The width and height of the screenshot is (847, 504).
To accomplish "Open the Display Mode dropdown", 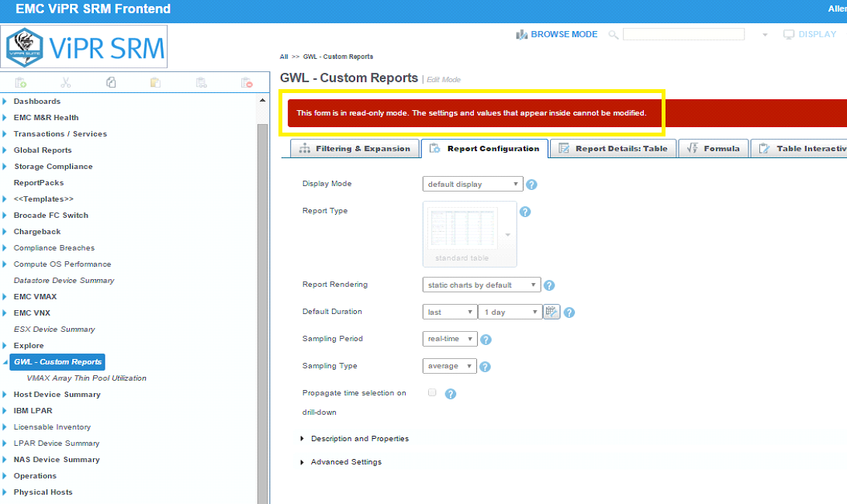I will pos(472,185).
